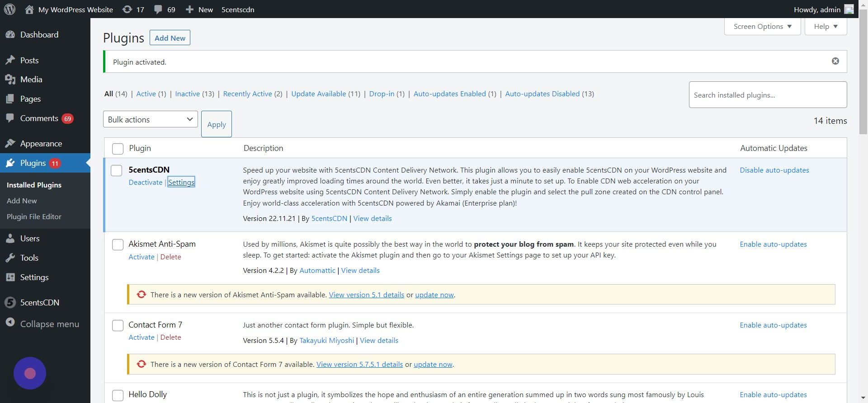Dismiss the Plugin activated notice

835,61
